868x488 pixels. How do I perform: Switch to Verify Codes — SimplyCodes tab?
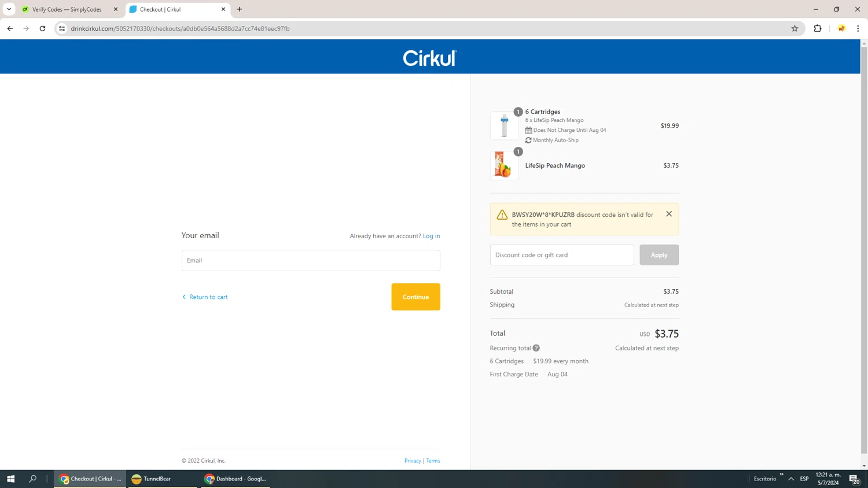pos(67,9)
